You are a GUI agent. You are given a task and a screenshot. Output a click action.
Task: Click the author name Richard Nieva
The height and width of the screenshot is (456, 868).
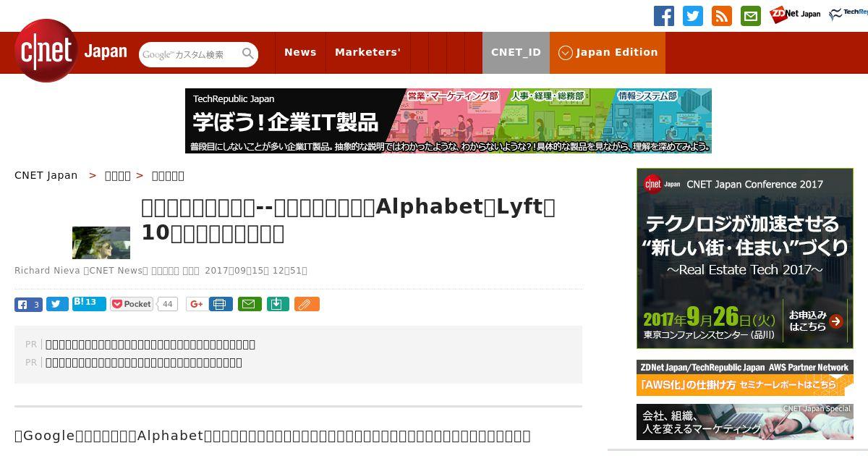click(47, 271)
